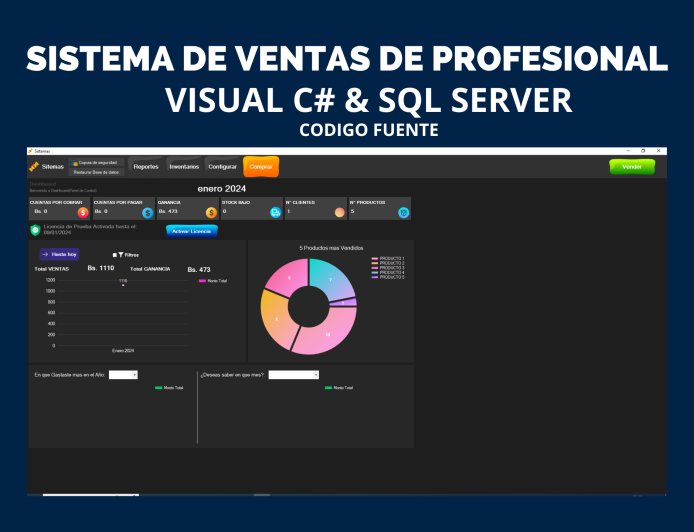Click the 1110 data point on the sales chart
694x532 pixels.
pyautogui.click(x=123, y=285)
